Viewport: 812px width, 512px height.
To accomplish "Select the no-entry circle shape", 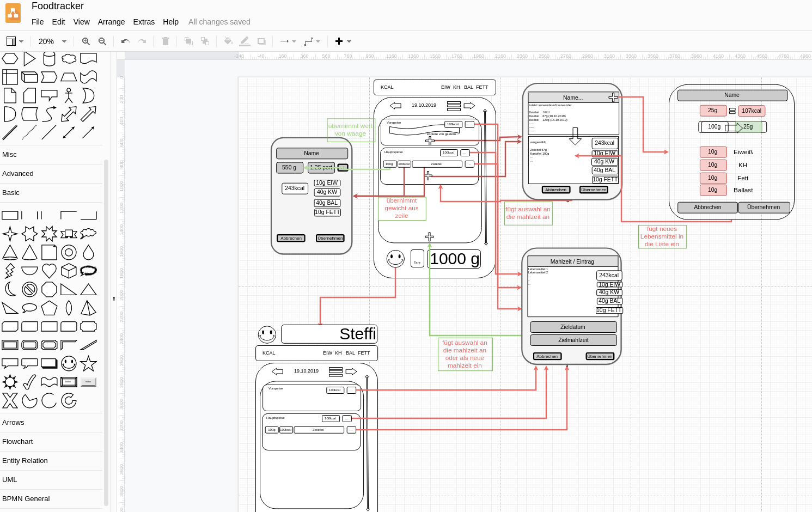I will click(x=29, y=289).
